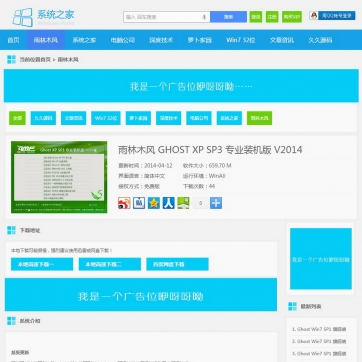Click the green VIP purchase button
Image resolution: width=362 pixels, height=362 pixels.
[x=292, y=17]
